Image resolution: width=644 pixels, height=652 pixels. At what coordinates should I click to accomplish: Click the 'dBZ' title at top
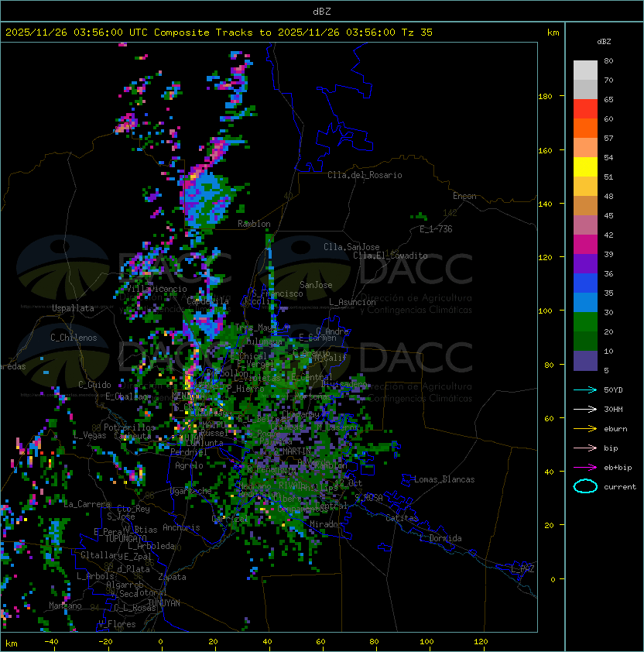coord(322,12)
